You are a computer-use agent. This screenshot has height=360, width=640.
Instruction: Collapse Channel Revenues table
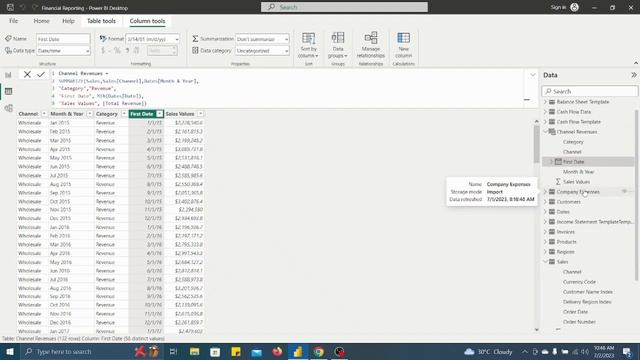point(545,132)
